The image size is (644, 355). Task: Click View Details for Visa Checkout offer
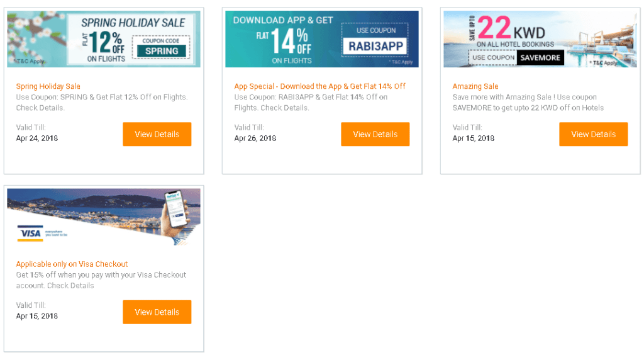click(x=157, y=312)
